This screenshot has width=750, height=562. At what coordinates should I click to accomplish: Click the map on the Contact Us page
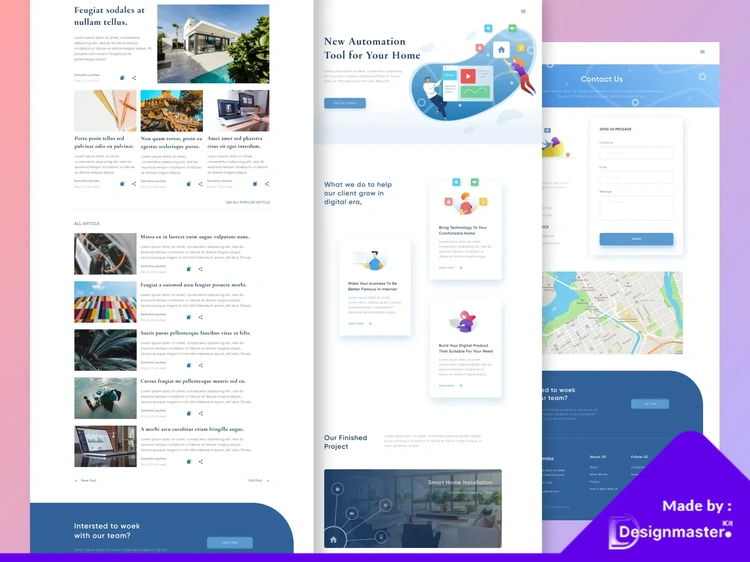click(x=613, y=313)
